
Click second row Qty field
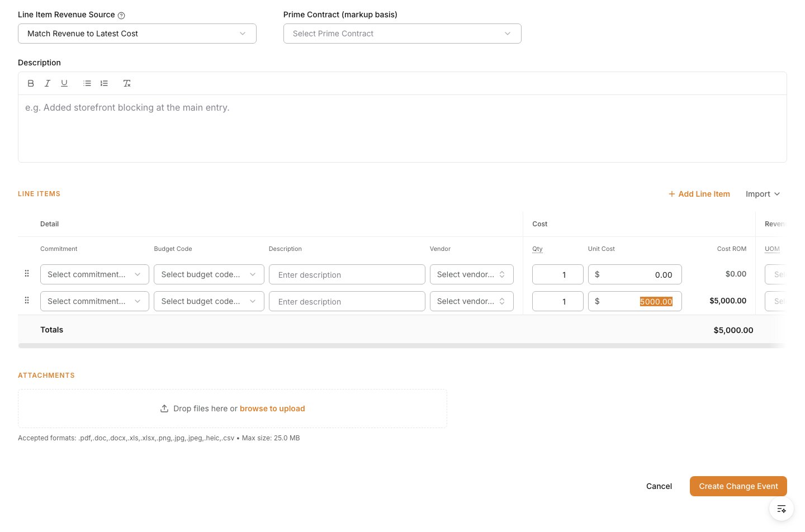pyautogui.click(x=558, y=301)
